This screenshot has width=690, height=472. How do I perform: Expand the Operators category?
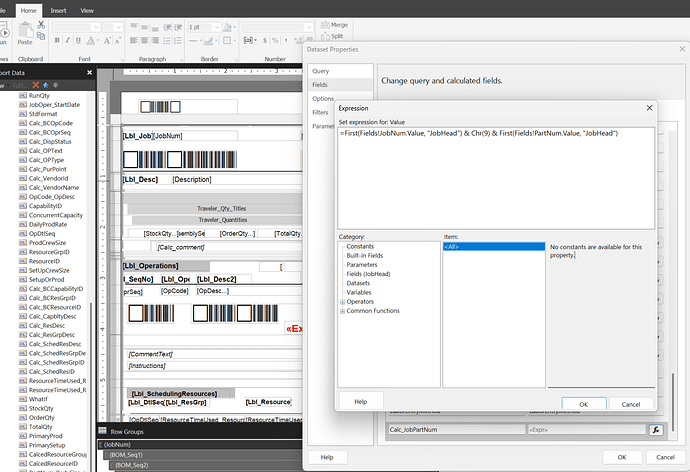pyautogui.click(x=342, y=302)
